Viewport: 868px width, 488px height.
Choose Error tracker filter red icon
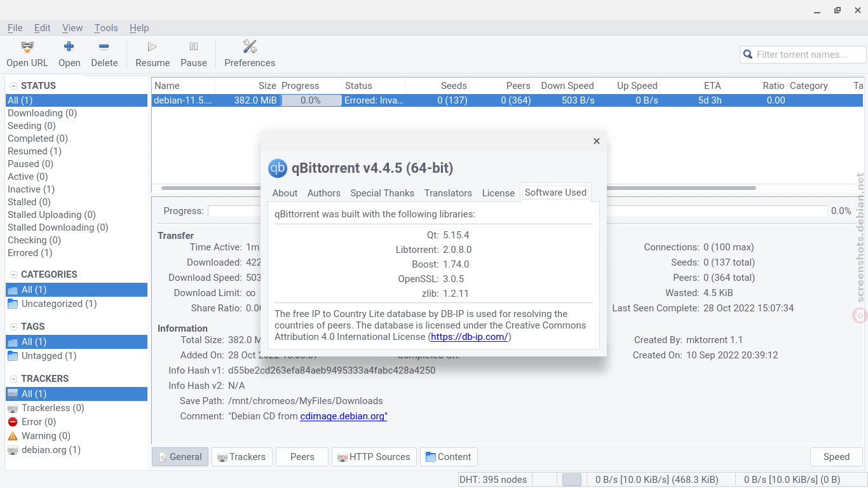(x=13, y=422)
